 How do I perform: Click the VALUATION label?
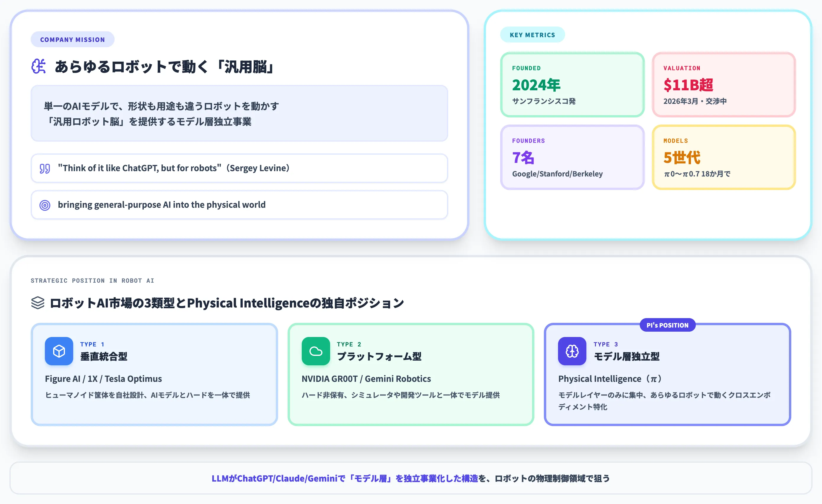[681, 68]
